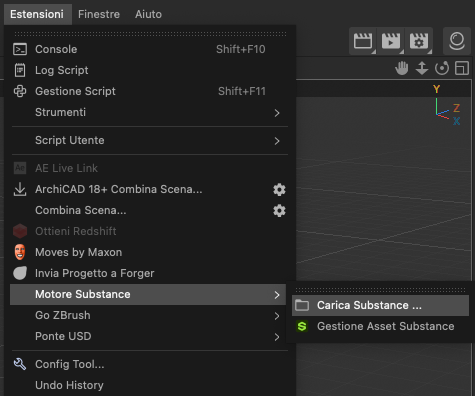Open ArchiCAD Combina Scena options gear
The height and width of the screenshot is (396, 475).
coord(279,190)
